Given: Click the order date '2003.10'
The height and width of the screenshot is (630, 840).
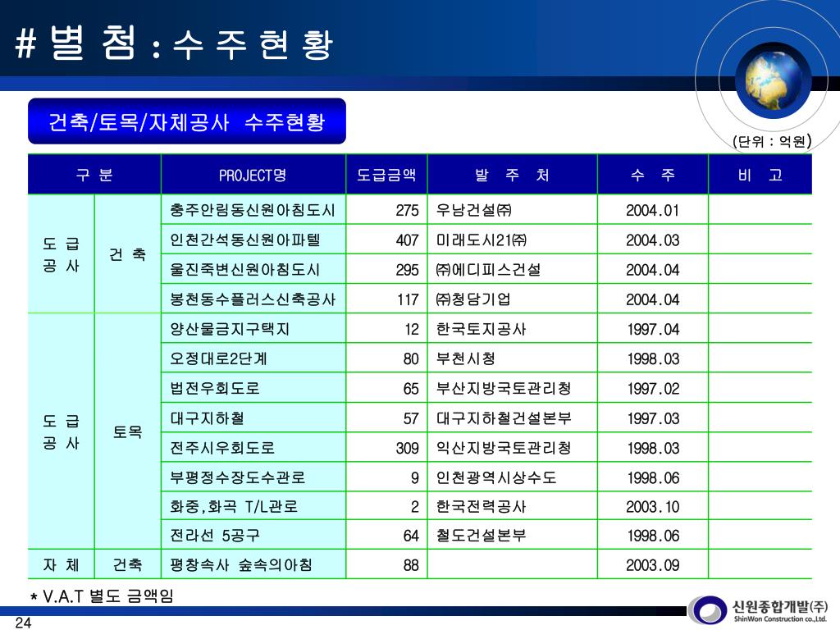Looking at the screenshot, I should [x=652, y=506].
